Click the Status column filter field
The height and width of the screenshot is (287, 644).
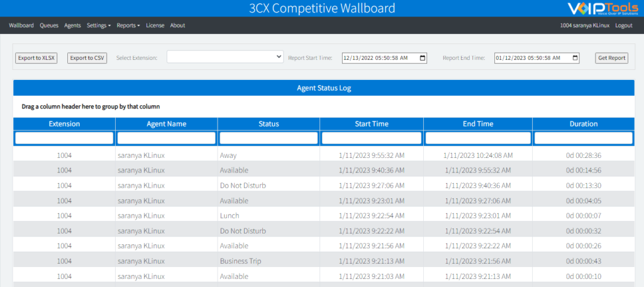point(269,138)
